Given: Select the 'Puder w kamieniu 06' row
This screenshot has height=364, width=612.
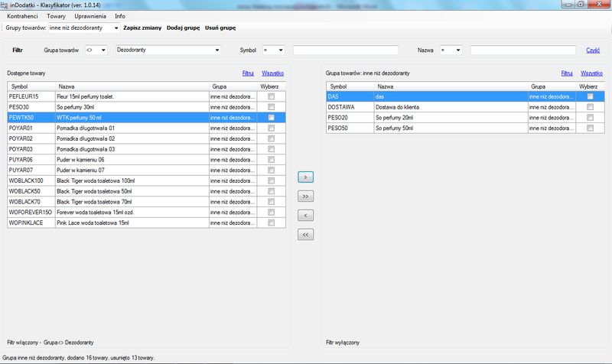Looking at the screenshot, I should point(146,160).
